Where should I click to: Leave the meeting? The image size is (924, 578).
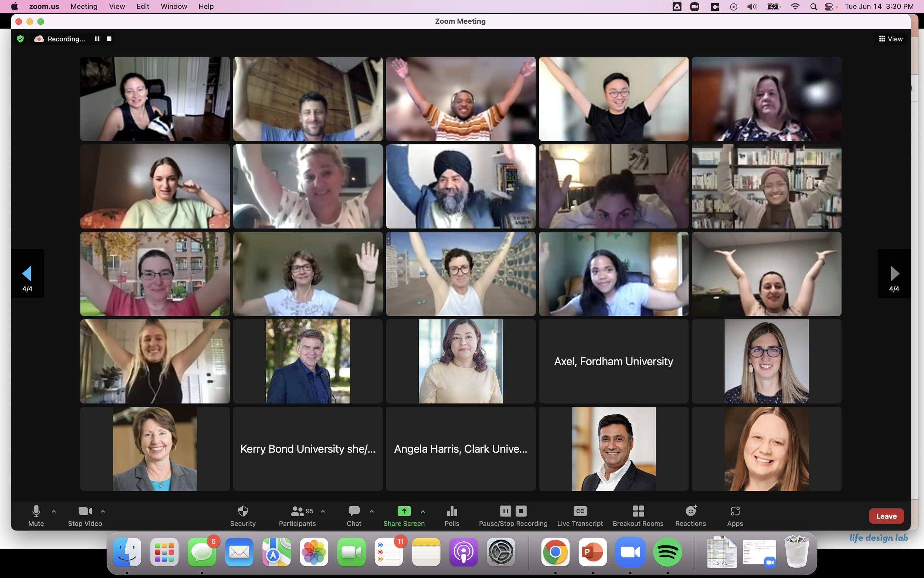pyautogui.click(x=887, y=516)
